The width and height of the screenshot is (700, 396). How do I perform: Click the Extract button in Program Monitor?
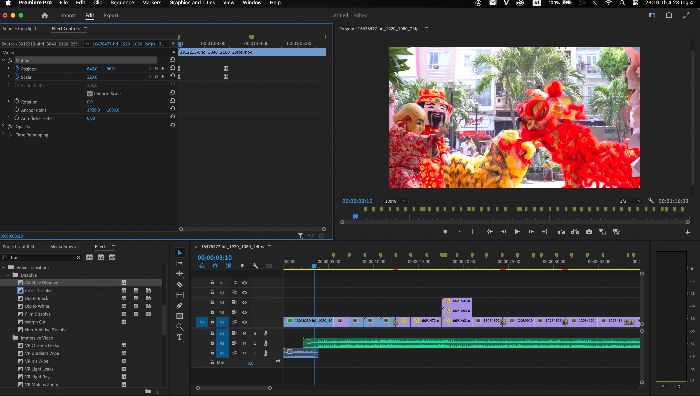point(575,232)
